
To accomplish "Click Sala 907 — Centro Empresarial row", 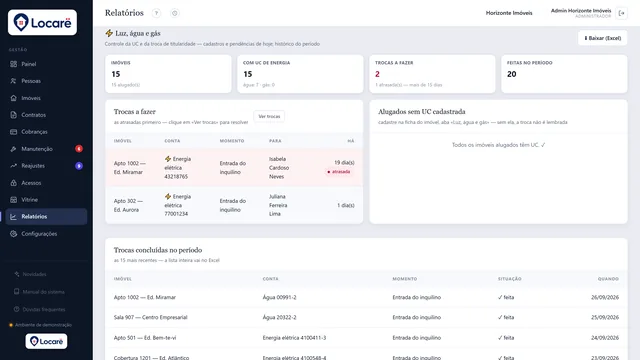I will point(366,317).
